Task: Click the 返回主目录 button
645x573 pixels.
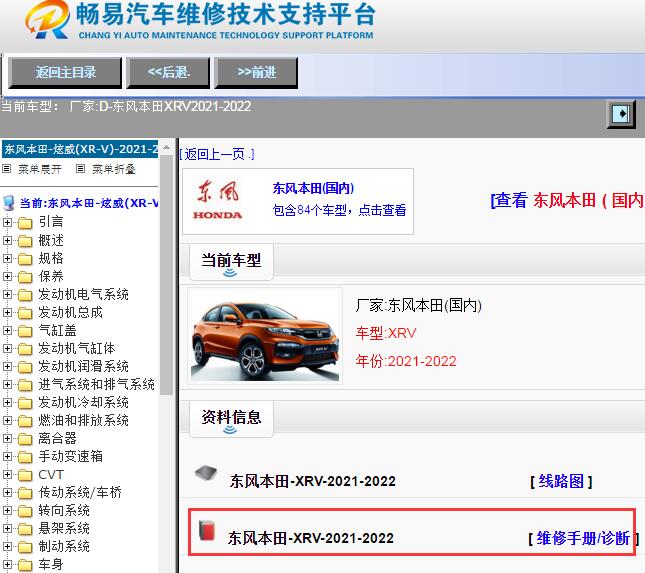Action: (65, 73)
